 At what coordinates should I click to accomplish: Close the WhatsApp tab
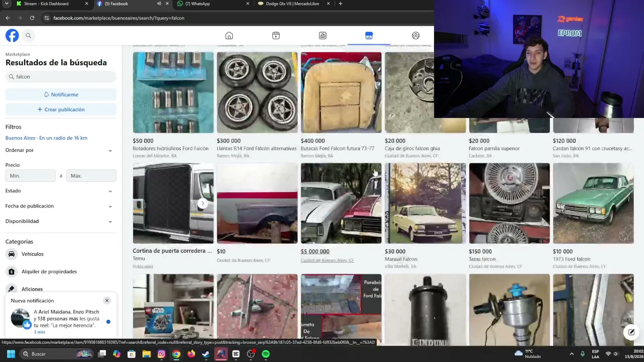pyautogui.click(x=248, y=4)
